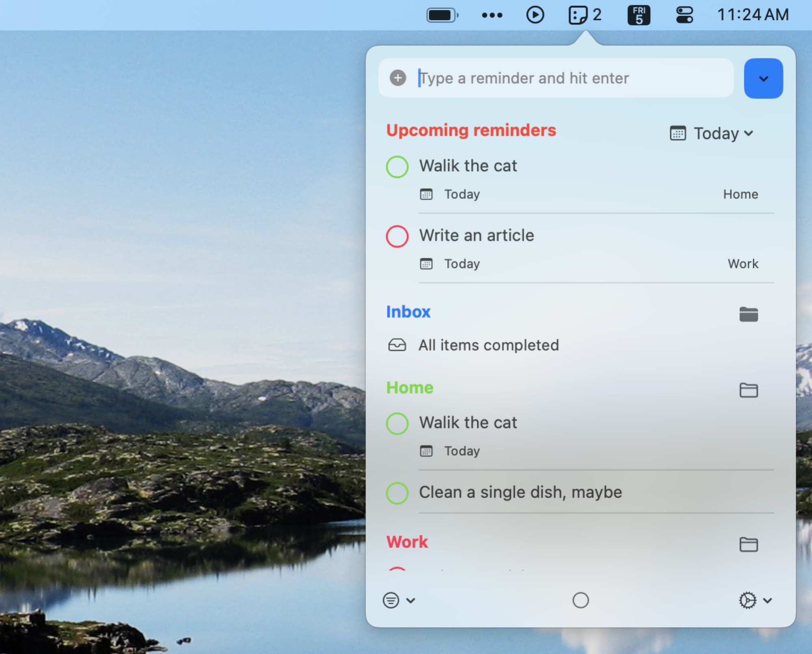Focus the Type a reminder input field
Viewport: 812px width, 654px height.
pyautogui.click(x=556, y=78)
